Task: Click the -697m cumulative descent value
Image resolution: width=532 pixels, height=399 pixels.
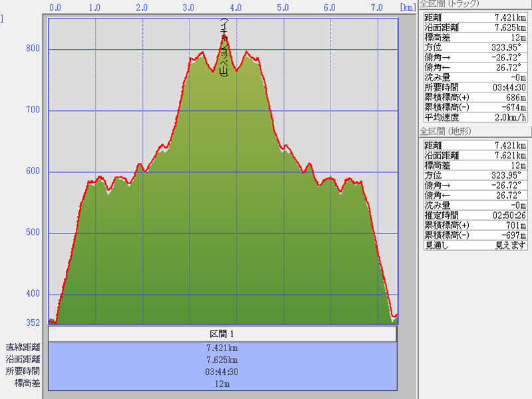Action: click(513, 235)
